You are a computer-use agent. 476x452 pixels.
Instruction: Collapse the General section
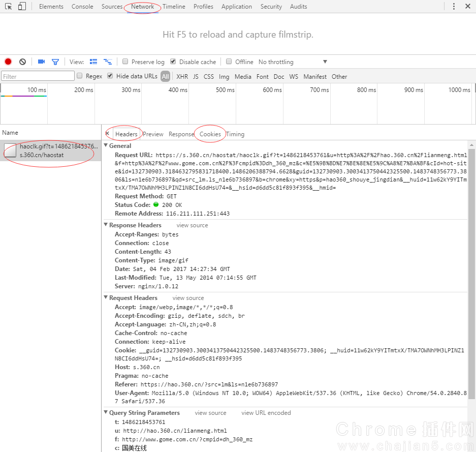[106, 146]
